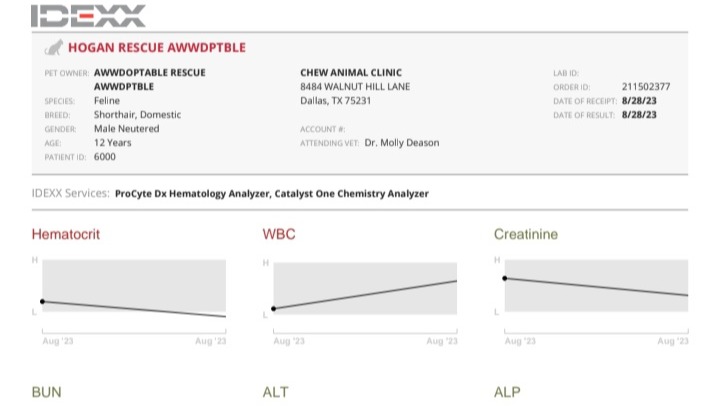
Task: Open the Creatinine chart title
Action: 526,235
